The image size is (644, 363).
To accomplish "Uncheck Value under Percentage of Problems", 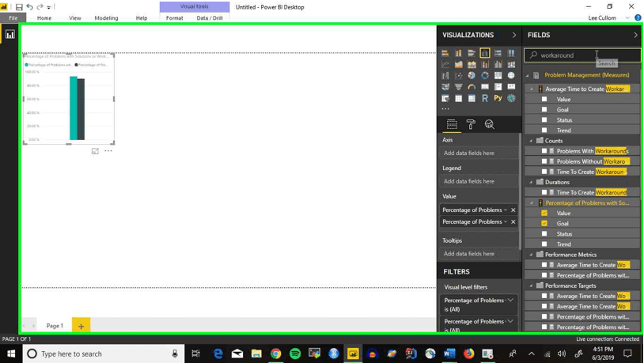I will pyautogui.click(x=544, y=213).
